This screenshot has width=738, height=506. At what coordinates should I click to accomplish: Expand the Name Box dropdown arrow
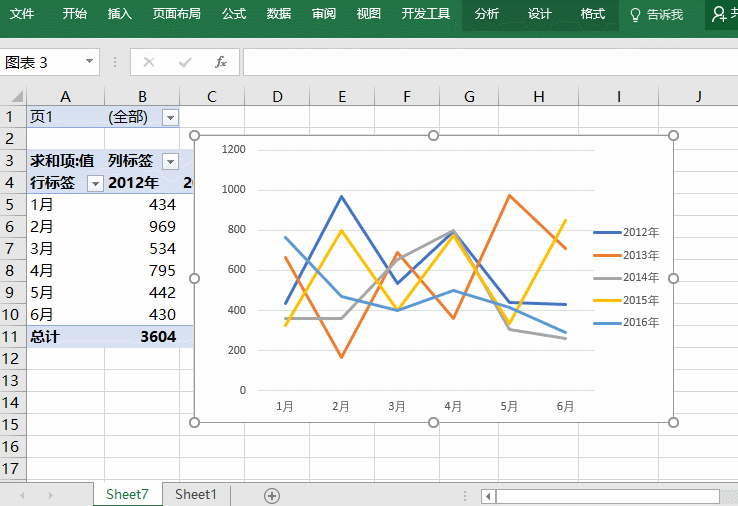pos(89,61)
